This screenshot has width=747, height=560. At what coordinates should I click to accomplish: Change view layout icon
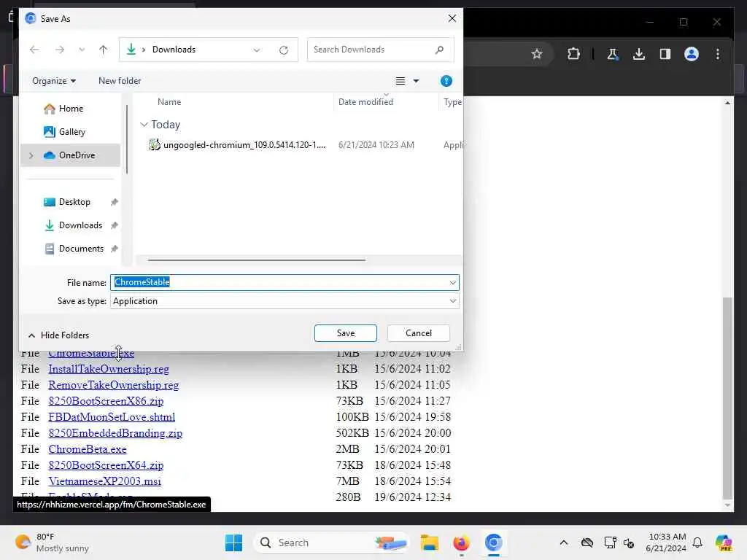(x=400, y=81)
